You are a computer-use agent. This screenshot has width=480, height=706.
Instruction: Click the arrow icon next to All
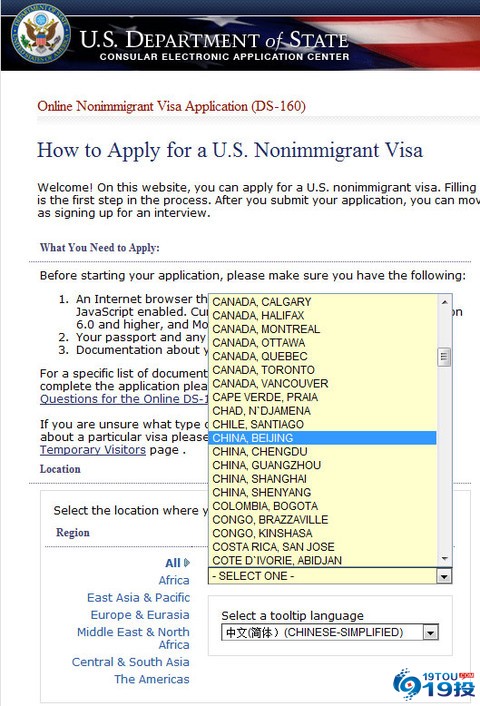coord(187,563)
